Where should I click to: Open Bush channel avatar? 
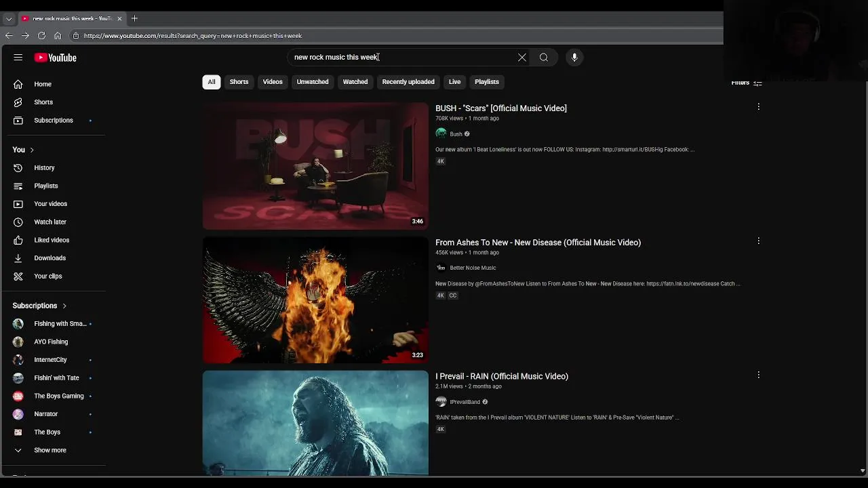tap(441, 134)
